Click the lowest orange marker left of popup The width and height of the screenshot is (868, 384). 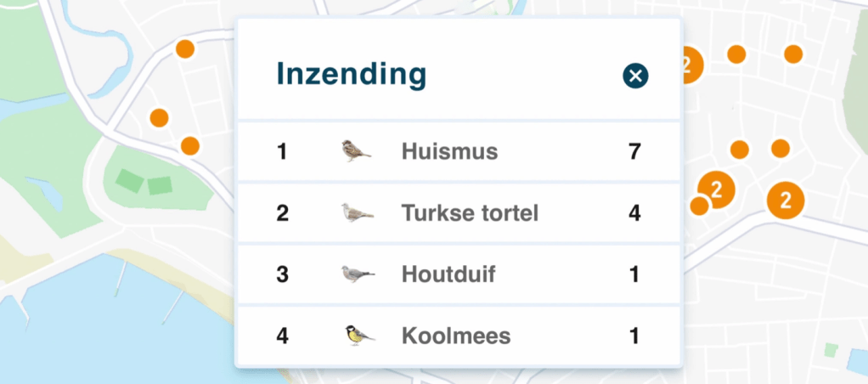(189, 146)
